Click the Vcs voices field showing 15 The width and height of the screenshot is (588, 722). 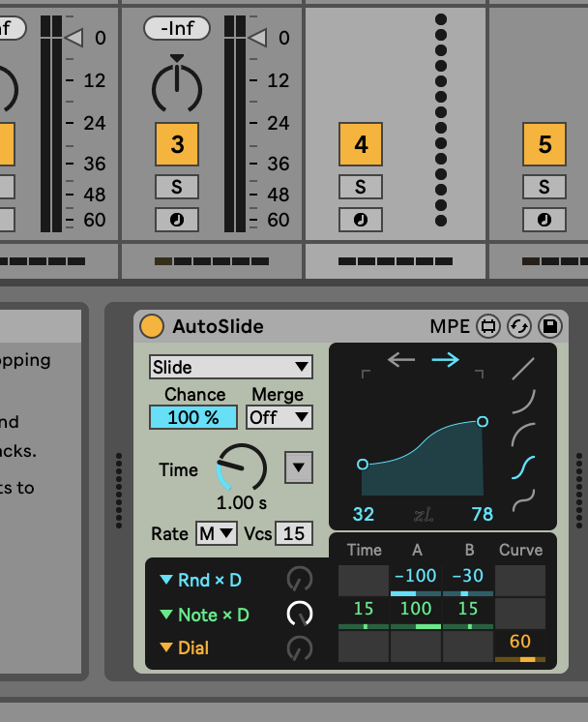click(294, 533)
